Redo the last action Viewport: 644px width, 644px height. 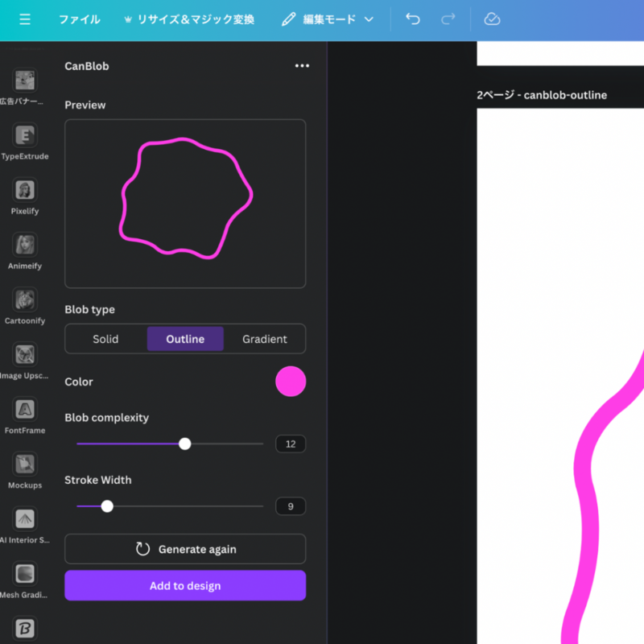tap(448, 19)
